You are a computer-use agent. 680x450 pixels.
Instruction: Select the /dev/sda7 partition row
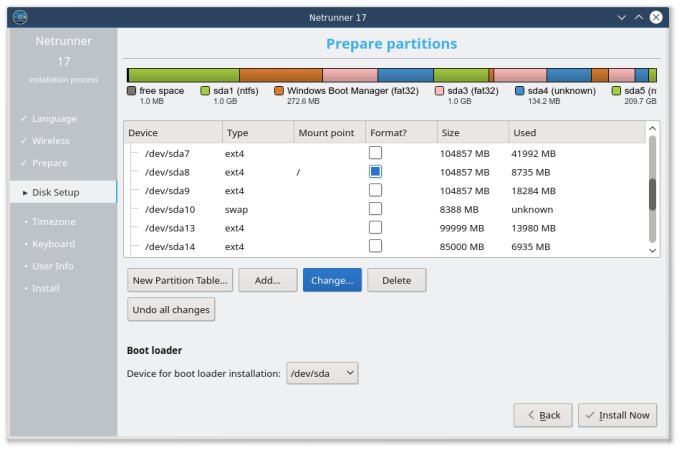click(385, 153)
